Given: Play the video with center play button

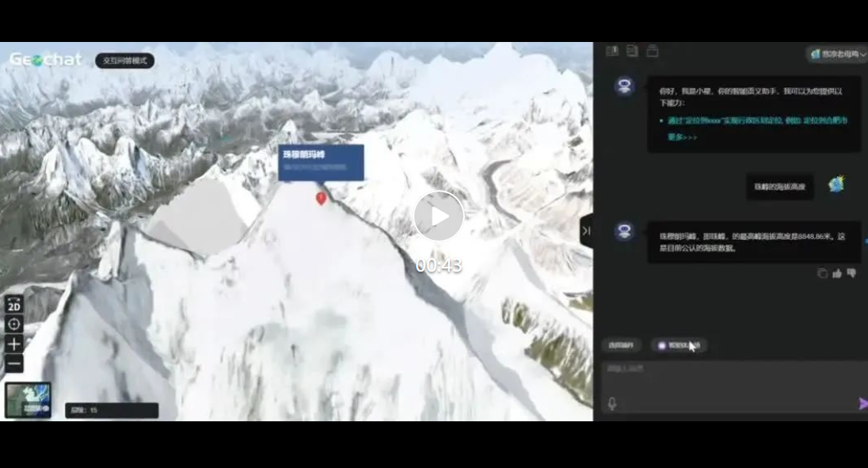Looking at the screenshot, I should point(438,216).
